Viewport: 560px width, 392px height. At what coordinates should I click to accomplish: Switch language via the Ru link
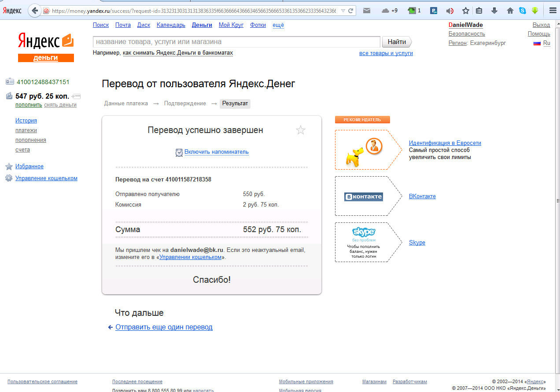point(546,43)
